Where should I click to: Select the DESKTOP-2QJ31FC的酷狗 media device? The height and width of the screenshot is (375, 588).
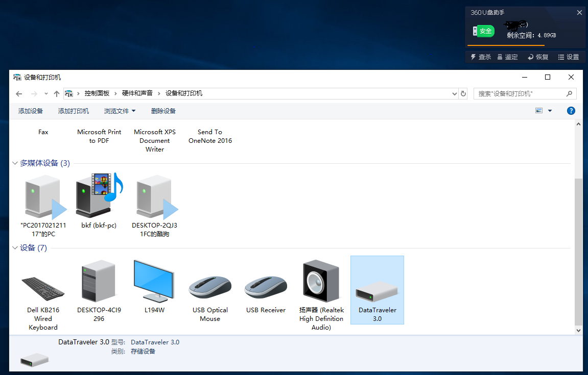(x=154, y=206)
